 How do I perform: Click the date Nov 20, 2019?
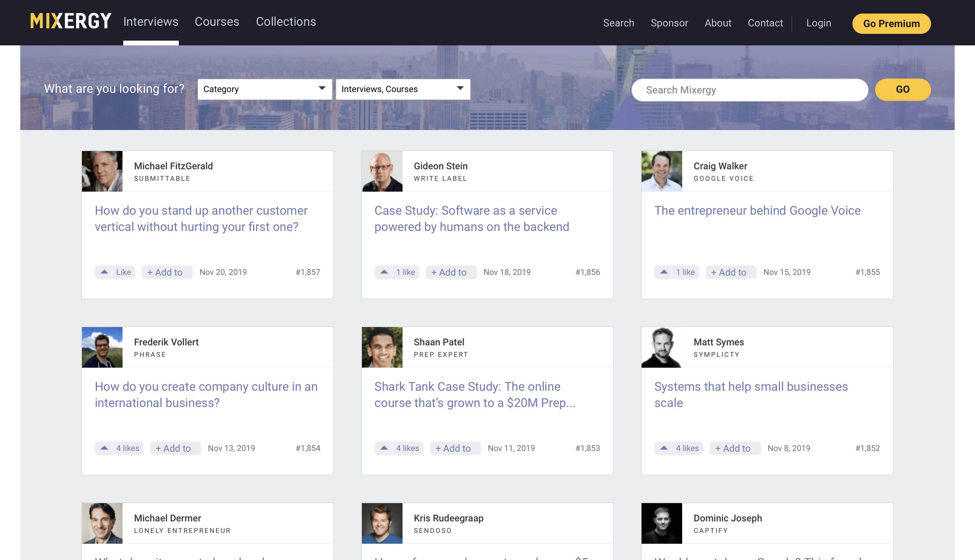click(223, 272)
